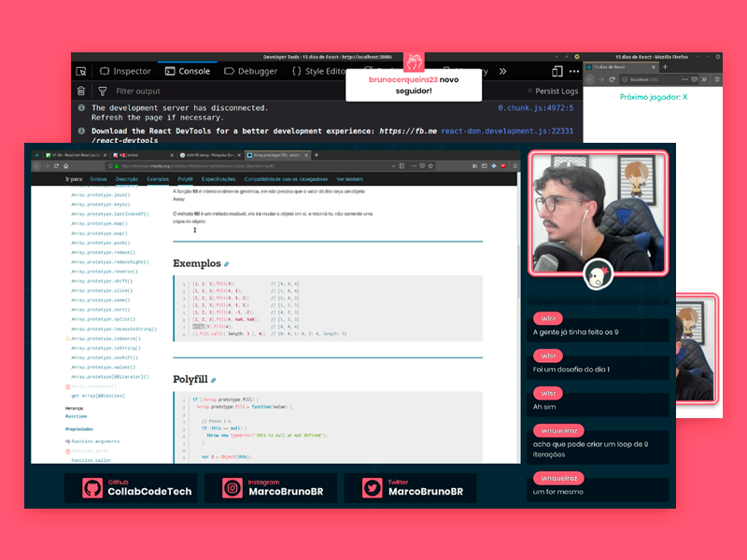Bookmark the MDN page with the star icon
Image resolution: width=747 pixels, height=560 pixels.
(x=430, y=166)
